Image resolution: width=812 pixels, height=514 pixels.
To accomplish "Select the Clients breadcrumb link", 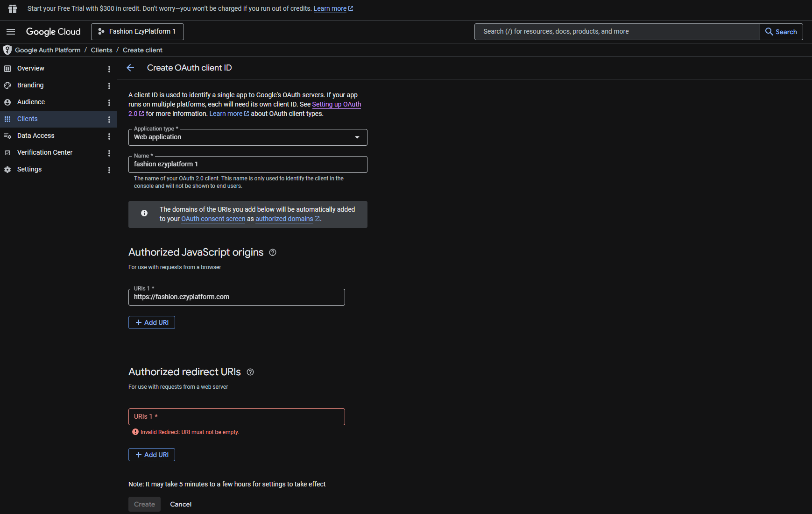I will [101, 50].
